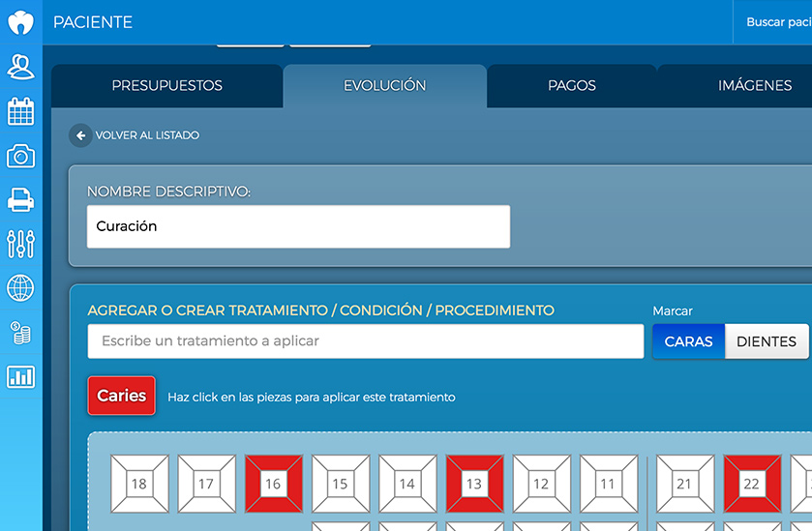Open the Pagos tab
The width and height of the screenshot is (812, 531).
tap(571, 86)
